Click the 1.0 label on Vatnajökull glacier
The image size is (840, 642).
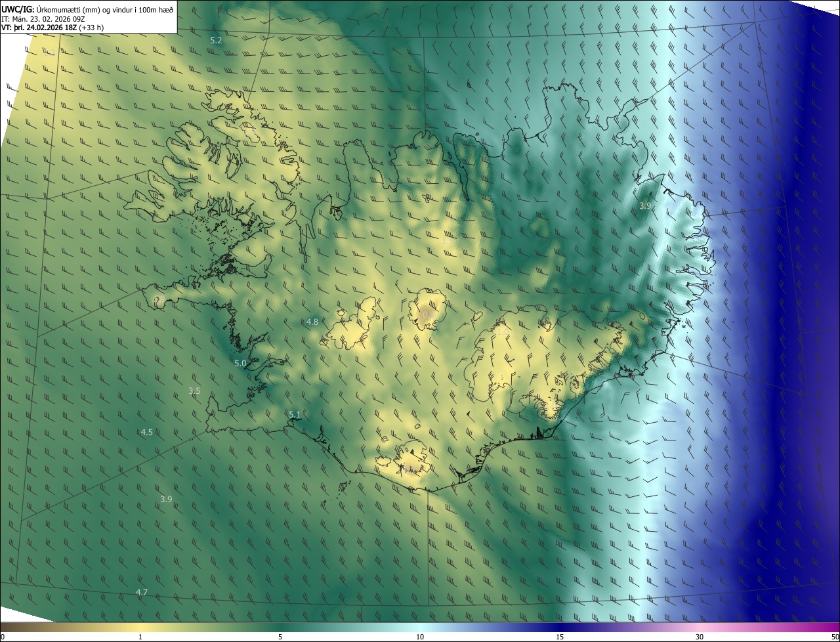(x=503, y=332)
